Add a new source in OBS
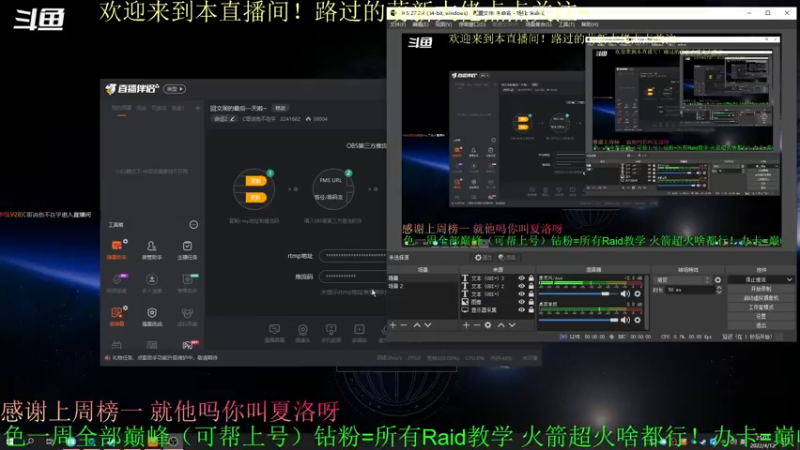The width and height of the screenshot is (800, 450). (x=466, y=325)
